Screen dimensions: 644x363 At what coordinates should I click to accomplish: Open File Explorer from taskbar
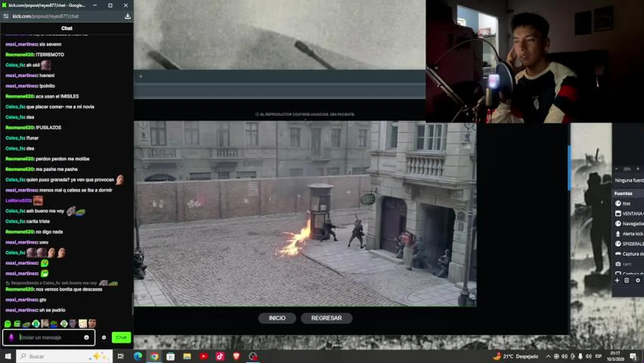click(x=187, y=356)
